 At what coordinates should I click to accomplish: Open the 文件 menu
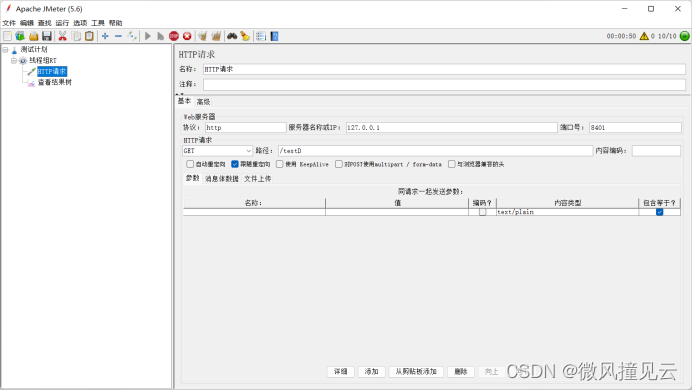coord(9,23)
